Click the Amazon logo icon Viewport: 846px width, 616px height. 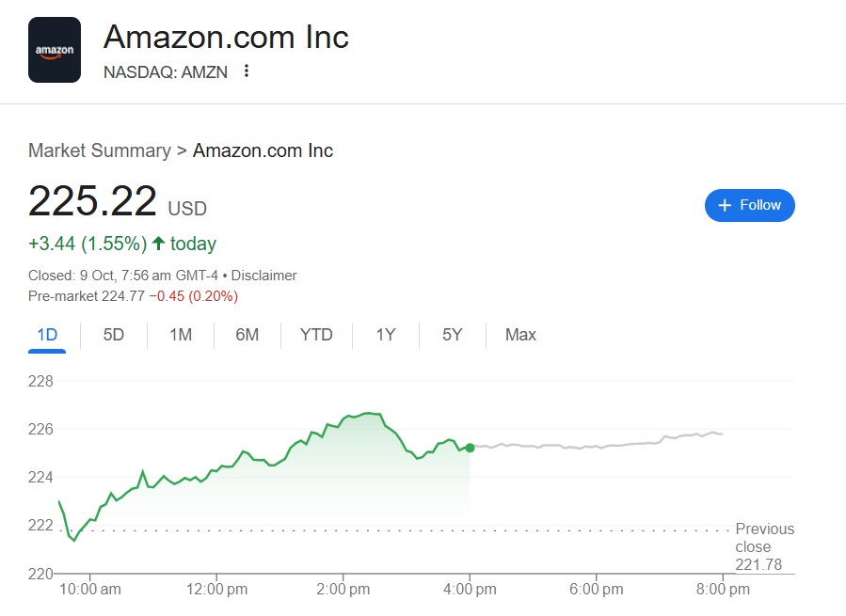(55, 50)
